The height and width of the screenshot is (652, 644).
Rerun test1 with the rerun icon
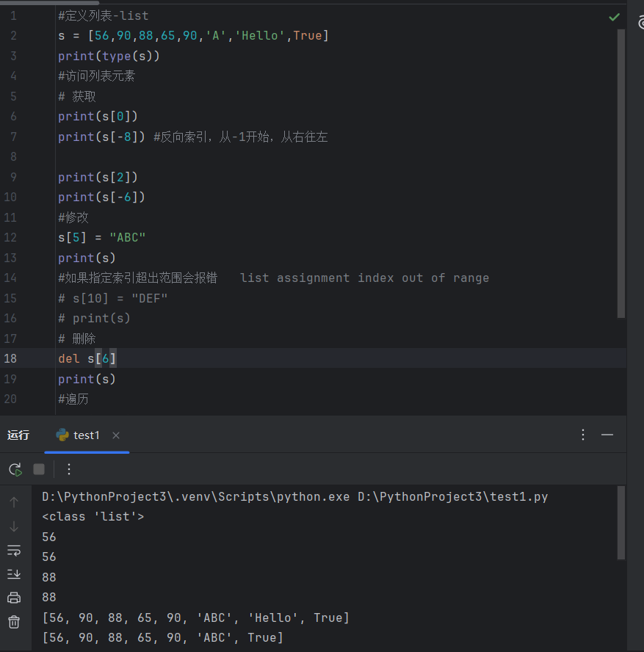coord(15,469)
